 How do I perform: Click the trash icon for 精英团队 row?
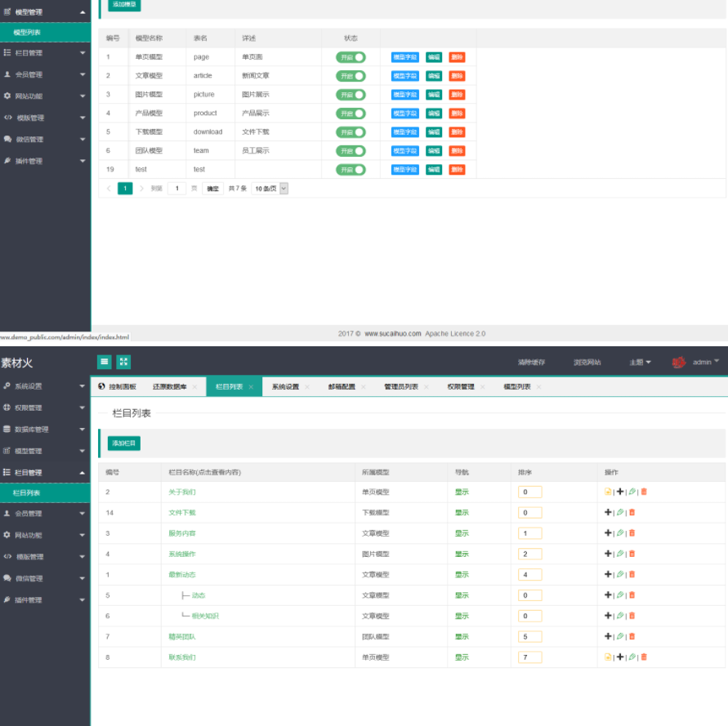(632, 636)
